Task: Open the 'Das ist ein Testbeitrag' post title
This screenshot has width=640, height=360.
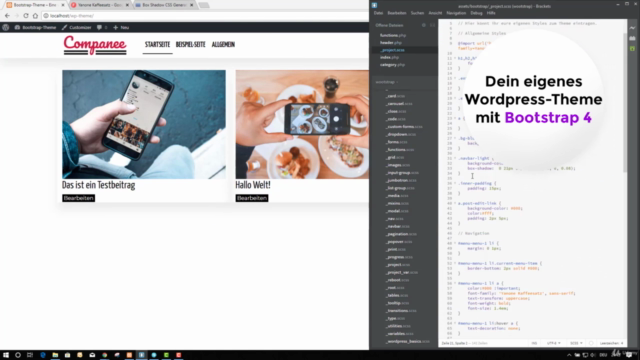Action: [x=98, y=185]
